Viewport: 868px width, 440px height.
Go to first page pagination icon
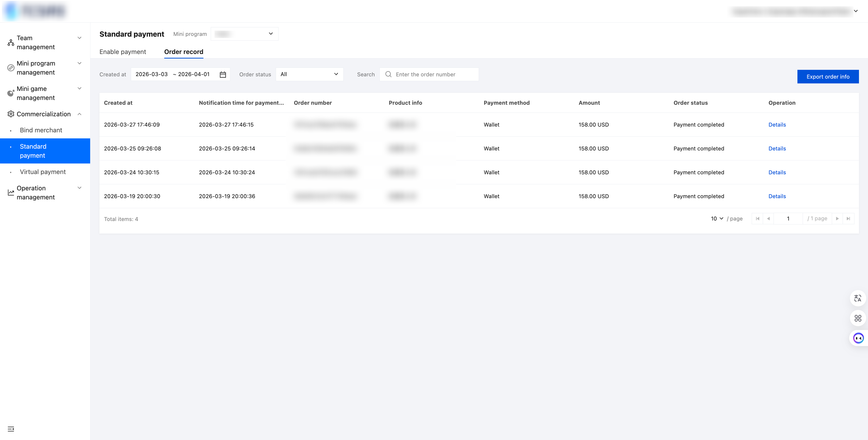pos(757,219)
